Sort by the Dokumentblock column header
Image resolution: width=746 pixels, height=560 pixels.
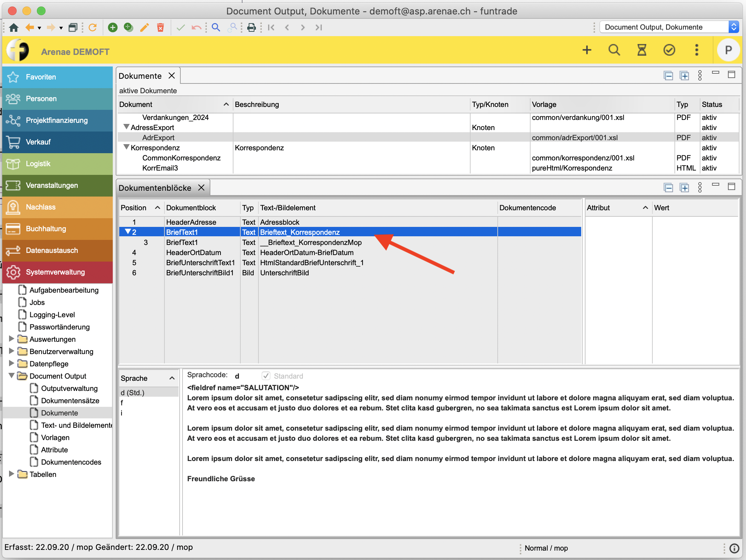[x=191, y=208]
